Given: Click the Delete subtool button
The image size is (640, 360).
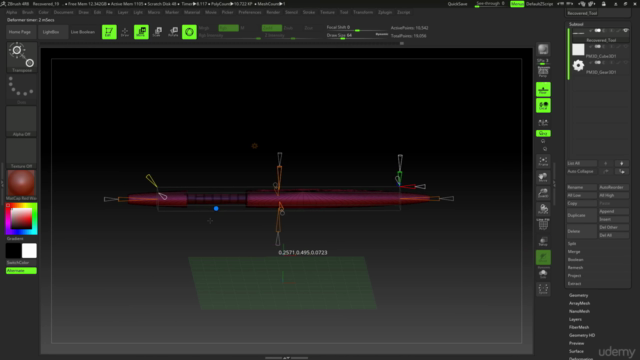Looking at the screenshot, I should (x=582, y=231).
